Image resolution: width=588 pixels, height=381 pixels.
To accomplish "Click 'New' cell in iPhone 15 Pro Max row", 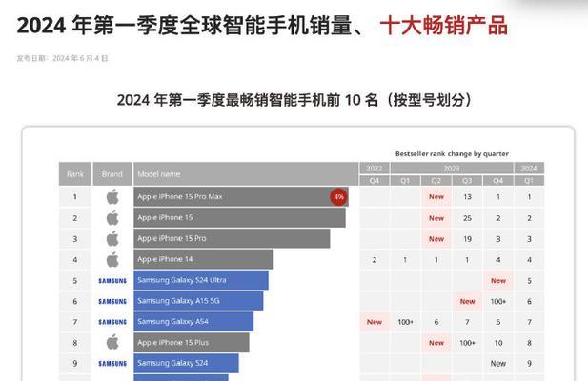I will [x=436, y=196].
